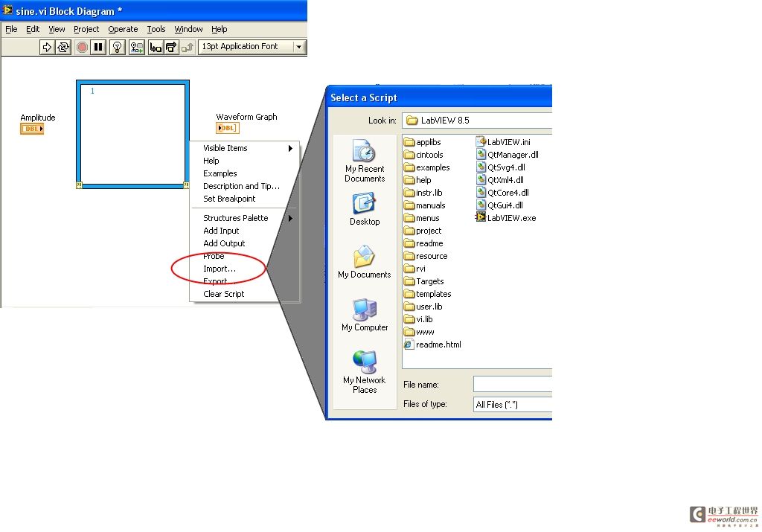
Task: Select the applibs folder
Action: pyautogui.click(x=423, y=142)
